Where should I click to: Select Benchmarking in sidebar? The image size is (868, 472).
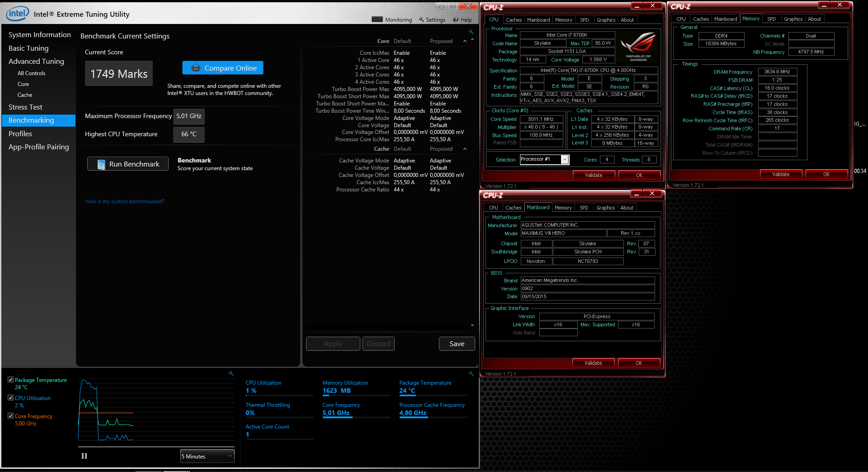coord(38,120)
